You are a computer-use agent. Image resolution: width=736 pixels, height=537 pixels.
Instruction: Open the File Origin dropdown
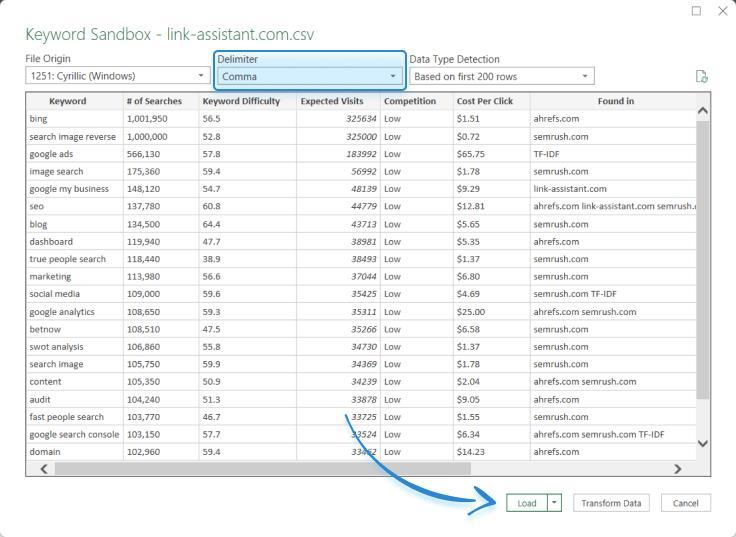coord(117,76)
